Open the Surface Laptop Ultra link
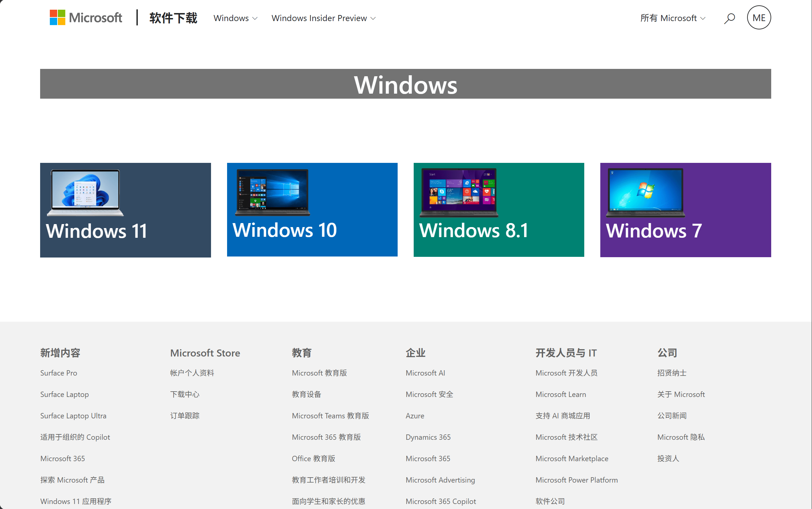The width and height of the screenshot is (812, 509). coord(73,416)
